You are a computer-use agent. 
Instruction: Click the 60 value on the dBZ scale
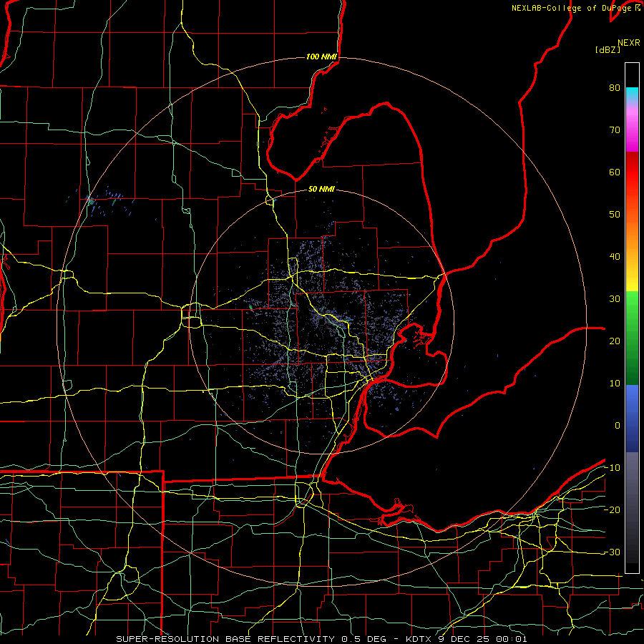615,172
